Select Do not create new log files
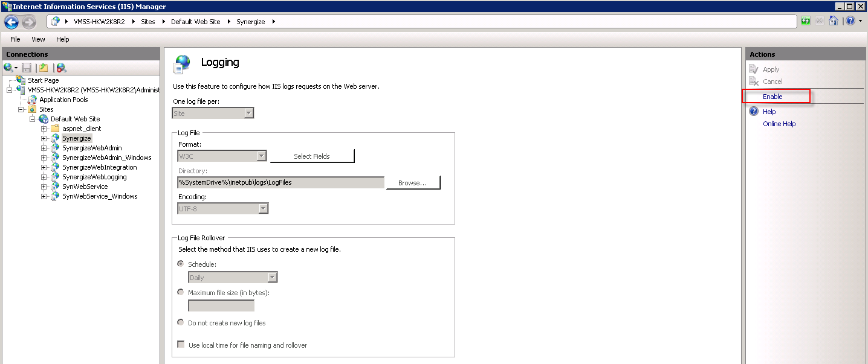This screenshot has height=364, width=868. tap(180, 322)
